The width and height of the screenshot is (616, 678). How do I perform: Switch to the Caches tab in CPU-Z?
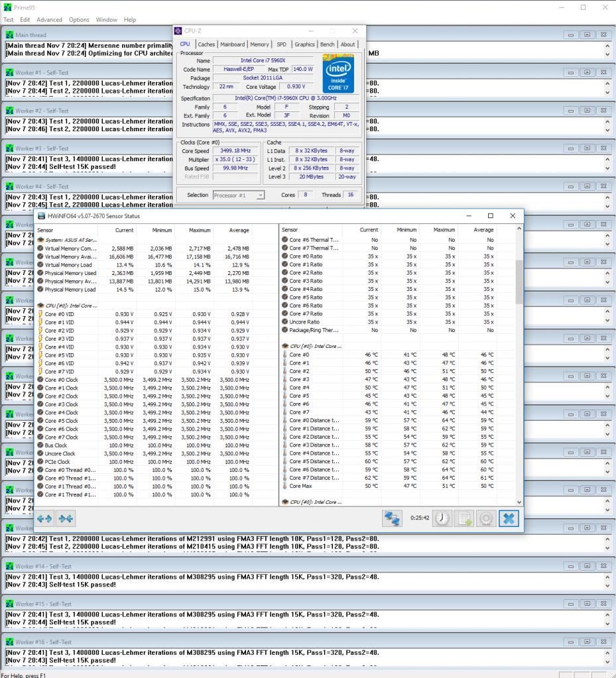coord(206,44)
